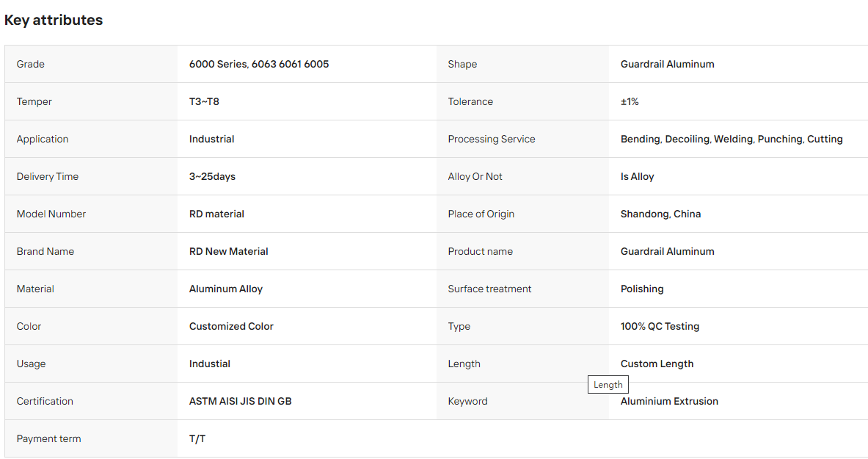The width and height of the screenshot is (868, 459).
Task: Select the Delivery Time 3~25days value
Action: (212, 176)
